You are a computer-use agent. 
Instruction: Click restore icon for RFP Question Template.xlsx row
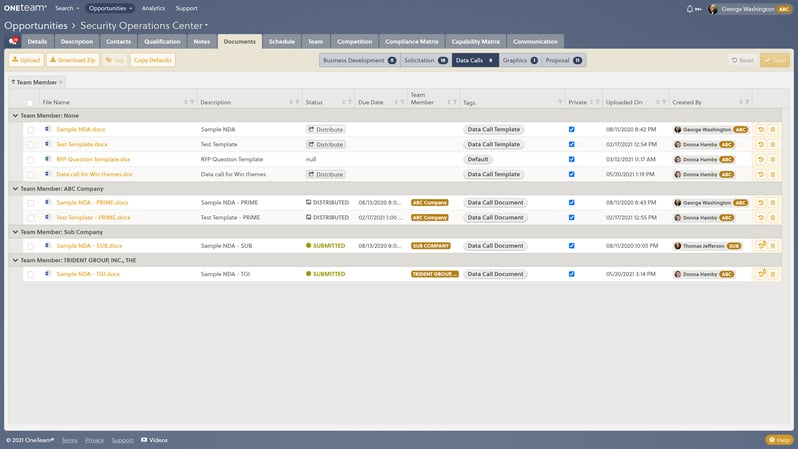[761, 159]
